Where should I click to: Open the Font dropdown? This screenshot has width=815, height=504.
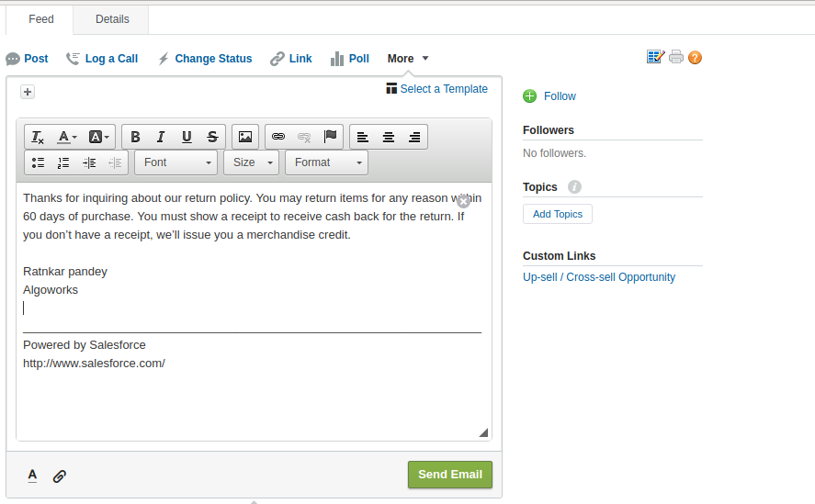click(175, 162)
